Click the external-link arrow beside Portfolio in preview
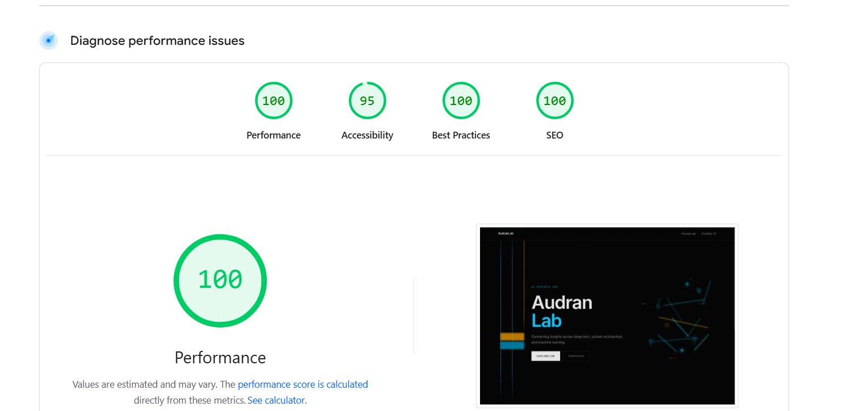 pos(715,233)
